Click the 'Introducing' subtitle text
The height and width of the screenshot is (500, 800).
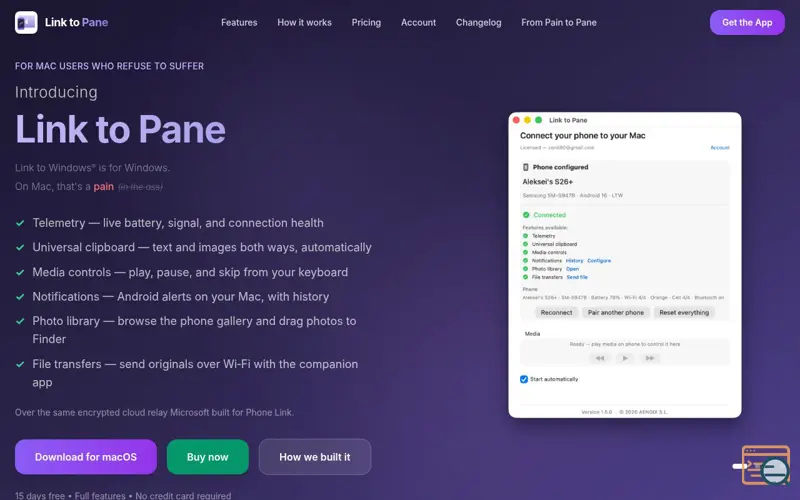click(56, 92)
